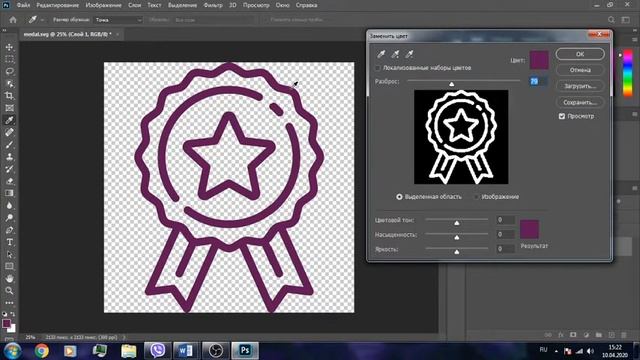Open the Sample Size dropdown
This screenshot has width=640, height=360.
pos(118,20)
